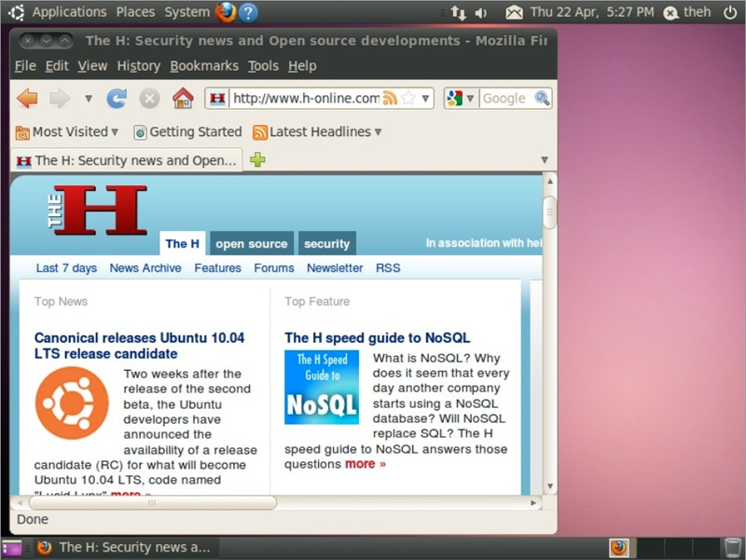Open the Newsletter link

pos(335,268)
